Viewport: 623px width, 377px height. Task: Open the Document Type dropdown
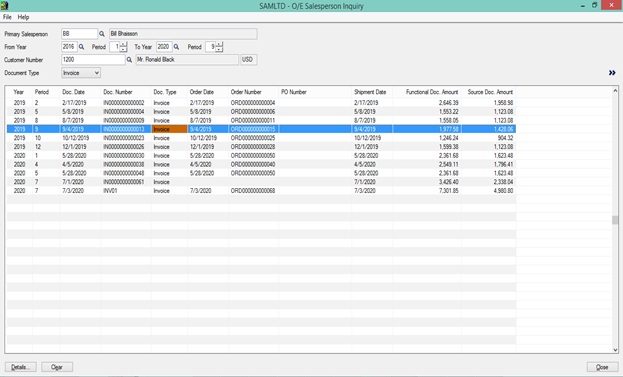tap(81, 73)
